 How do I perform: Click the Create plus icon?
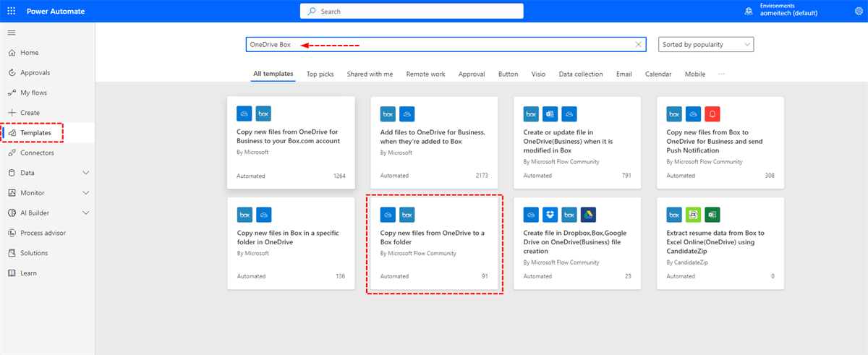tap(12, 113)
